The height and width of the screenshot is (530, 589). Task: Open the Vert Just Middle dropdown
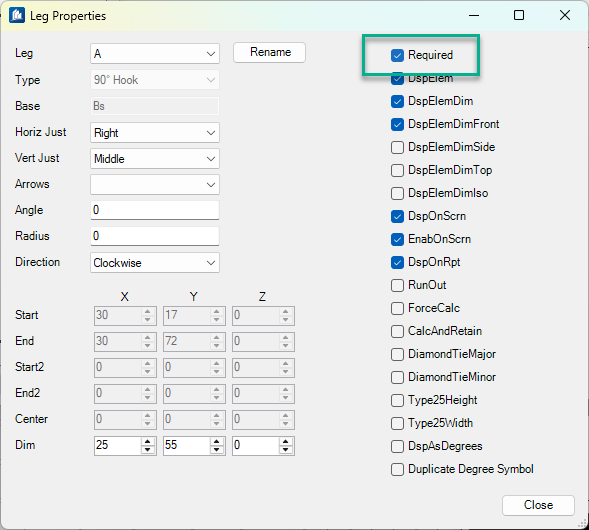tap(155, 159)
